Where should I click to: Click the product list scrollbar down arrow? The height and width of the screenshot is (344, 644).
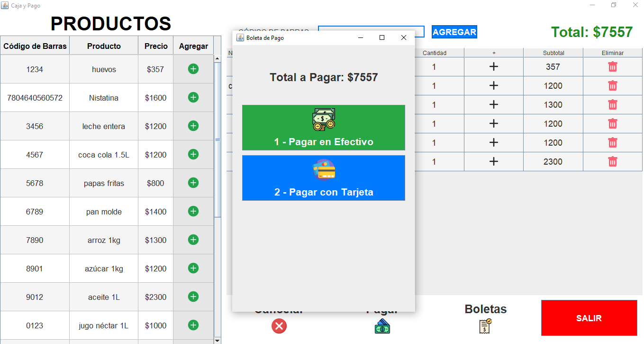[218, 340]
